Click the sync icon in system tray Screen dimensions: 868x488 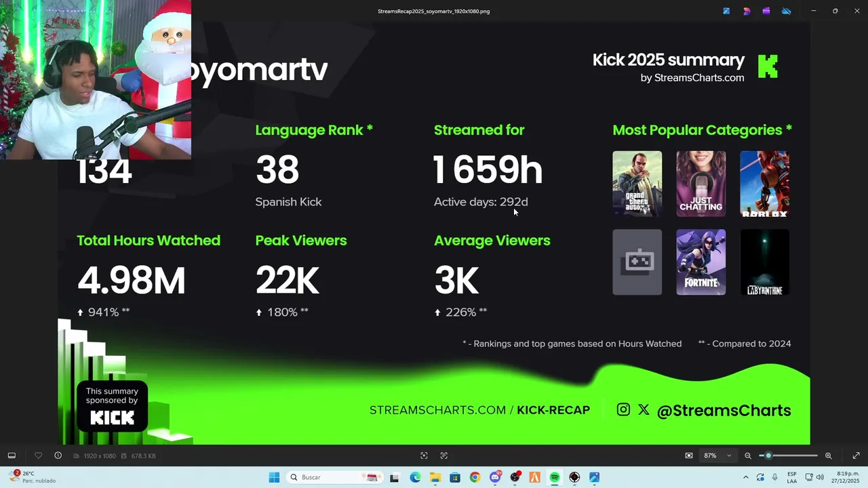pyautogui.click(x=760, y=477)
